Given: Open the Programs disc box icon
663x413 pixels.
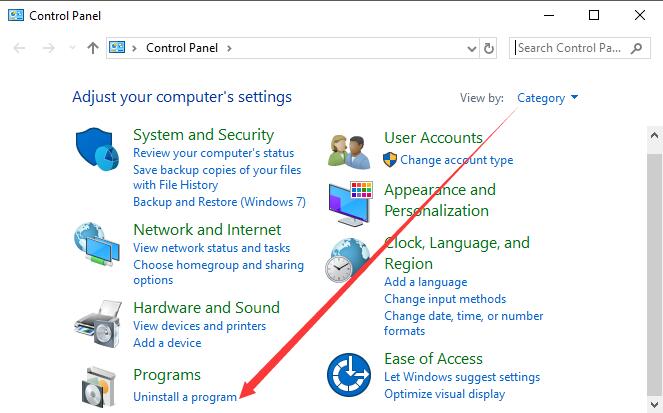Looking at the screenshot, I should [x=98, y=387].
